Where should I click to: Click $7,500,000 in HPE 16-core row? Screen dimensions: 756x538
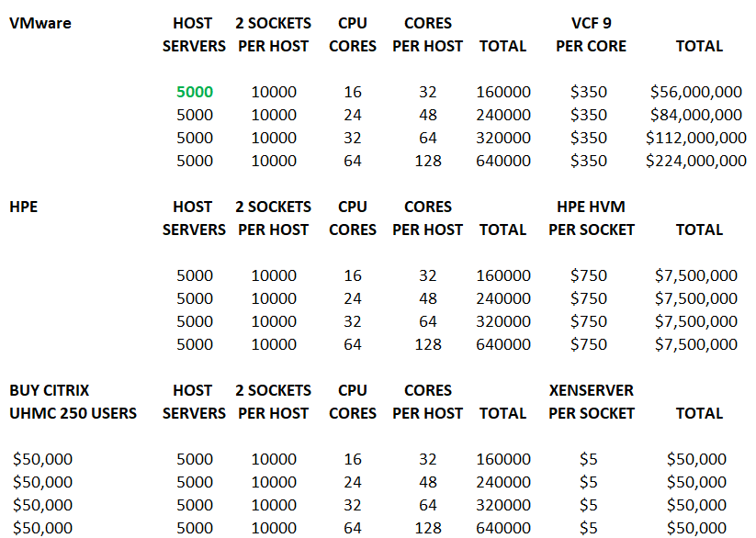(695, 275)
